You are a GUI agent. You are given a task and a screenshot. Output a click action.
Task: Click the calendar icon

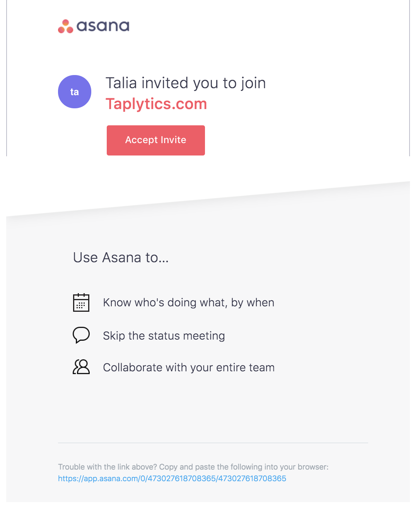pos(81,302)
